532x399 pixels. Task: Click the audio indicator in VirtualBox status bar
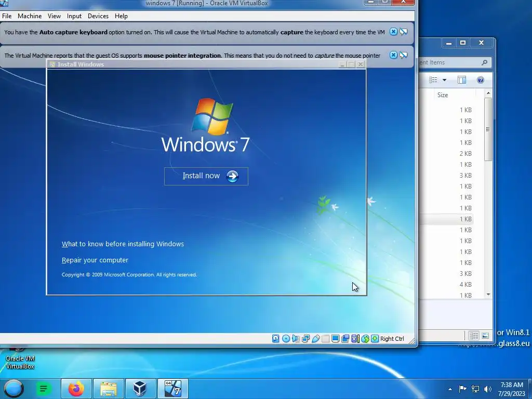296,339
